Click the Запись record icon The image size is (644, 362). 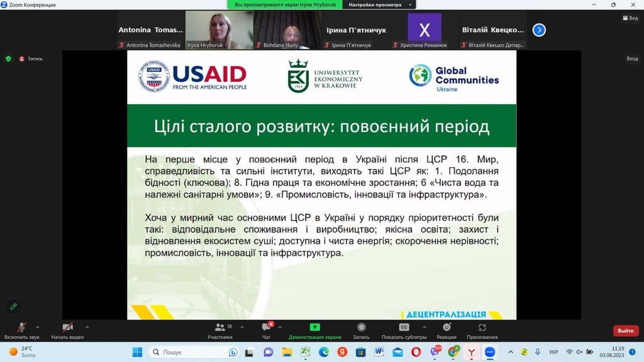coord(361,327)
